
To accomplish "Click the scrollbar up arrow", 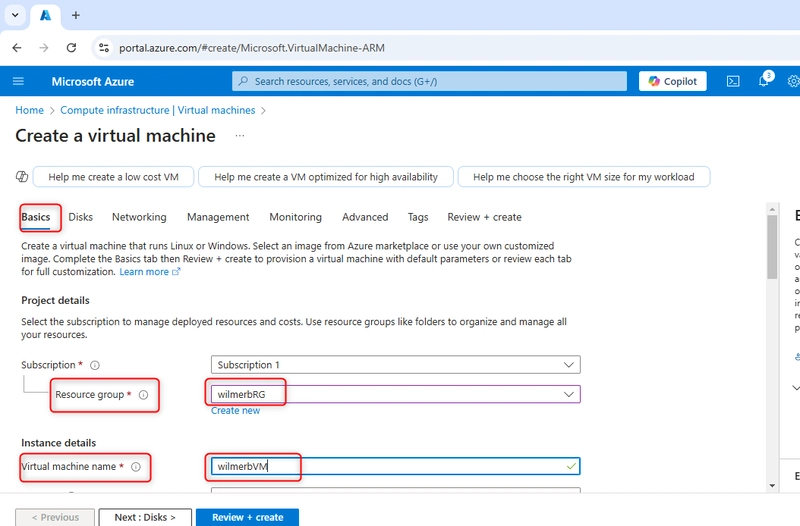I will click(x=772, y=209).
